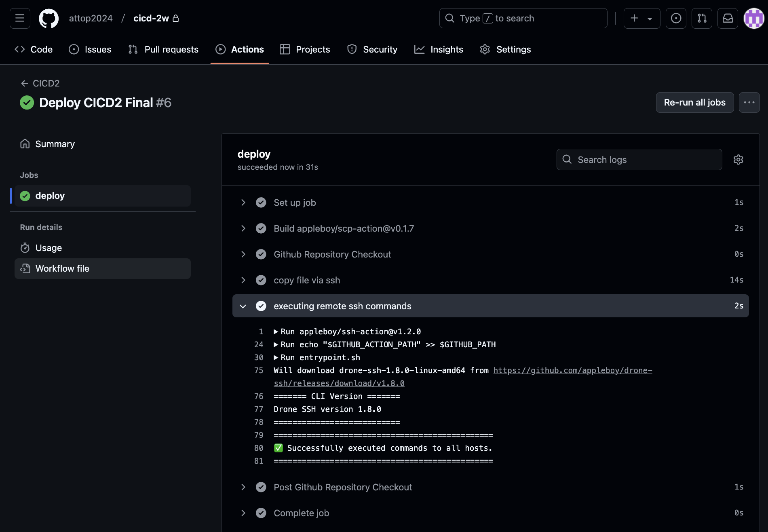
Task: Expand the Build appleboy/scp-action@v0.1.7 step
Action: click(243, 228)
